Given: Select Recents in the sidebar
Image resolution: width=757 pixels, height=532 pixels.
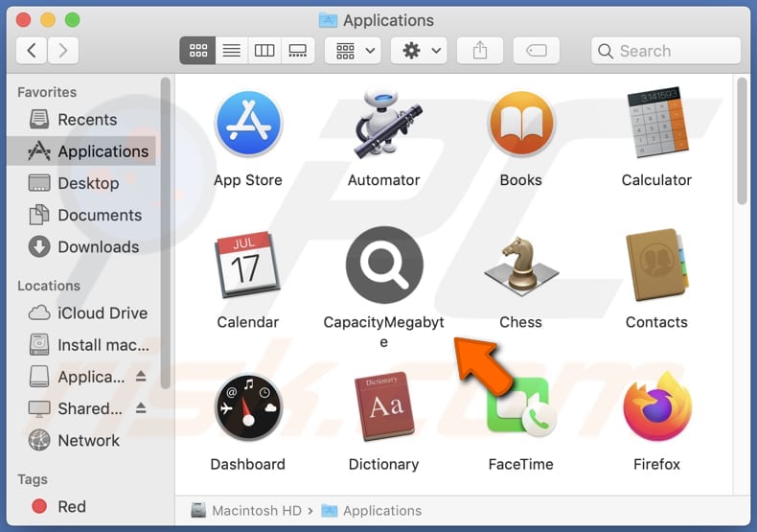Looking at the screenshot, I should pyautogui.click(x=82, y=119).
